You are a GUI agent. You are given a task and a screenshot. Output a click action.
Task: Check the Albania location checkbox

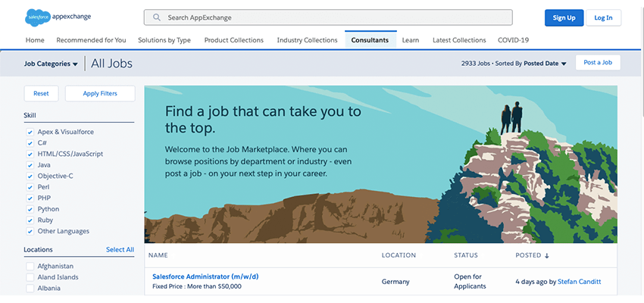point(30,289)
